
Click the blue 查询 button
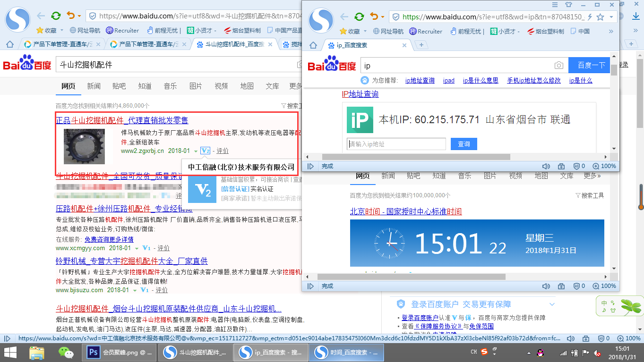tap(464, 144)
